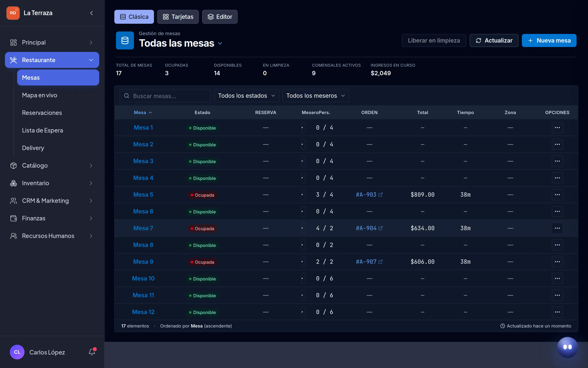Open options menu for Mesa 7
This screenshot has height=368, width=588.
click(557, 228)
